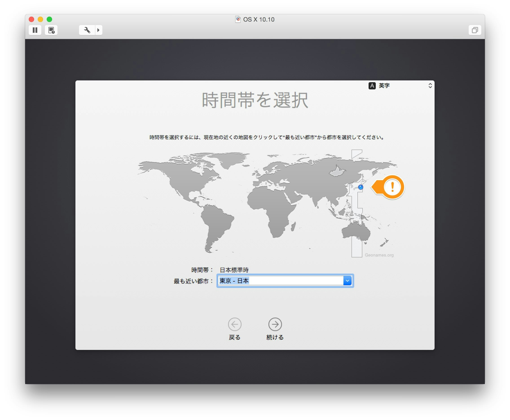This screenshot has width=510, height=420.
Task: Open the closest city dropdown arrow
Action: click(347, 281)
